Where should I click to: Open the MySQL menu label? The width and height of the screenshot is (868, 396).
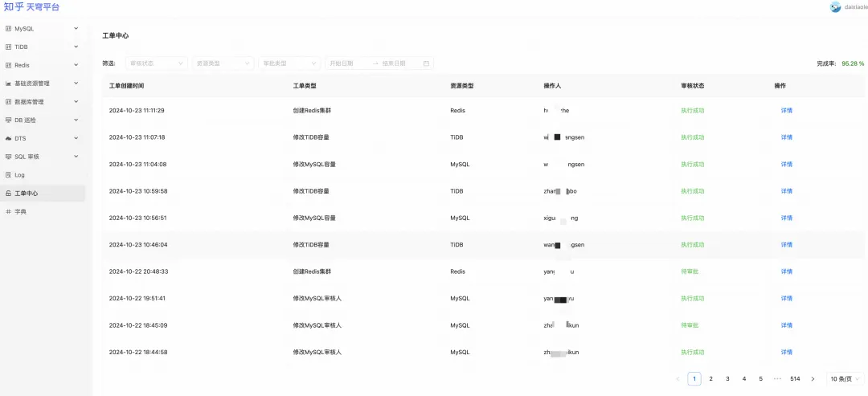tap(24, 29)
